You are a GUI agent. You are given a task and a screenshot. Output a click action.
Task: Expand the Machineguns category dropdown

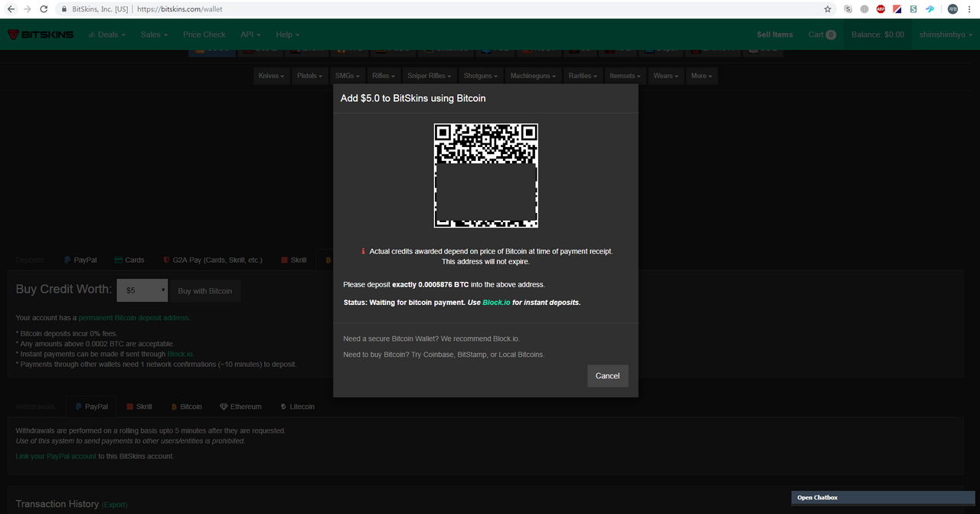click(x=534, y=76)
